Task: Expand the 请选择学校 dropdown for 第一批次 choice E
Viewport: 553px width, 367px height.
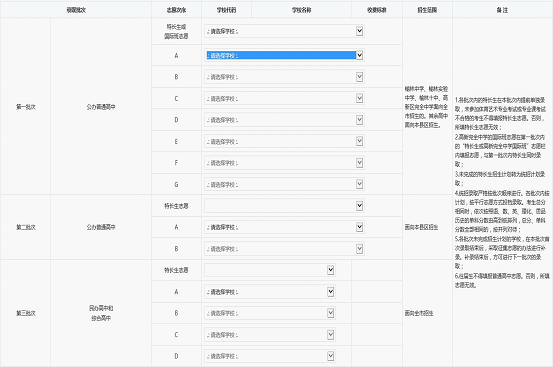Action: click(x=284, y=141)
